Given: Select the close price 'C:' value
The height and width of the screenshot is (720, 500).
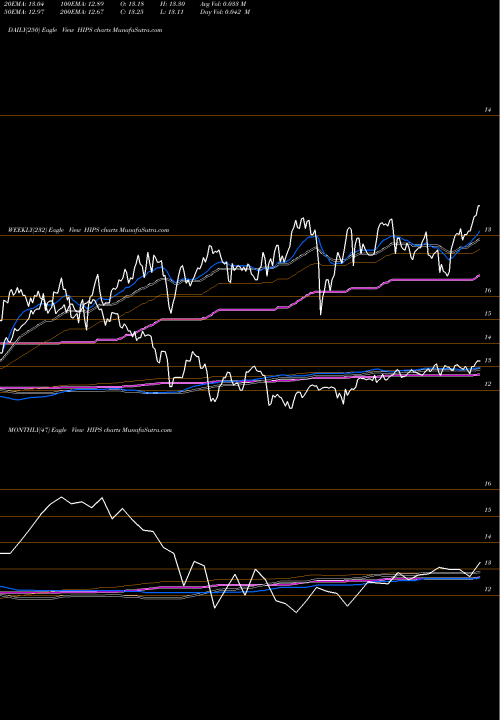Looking at the screenshot, I should [132, 12].
